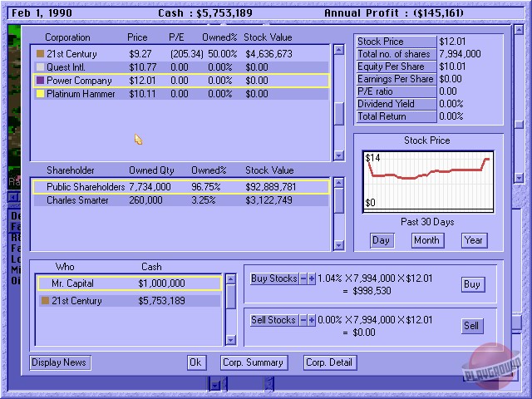Click the Display News button

60,362
